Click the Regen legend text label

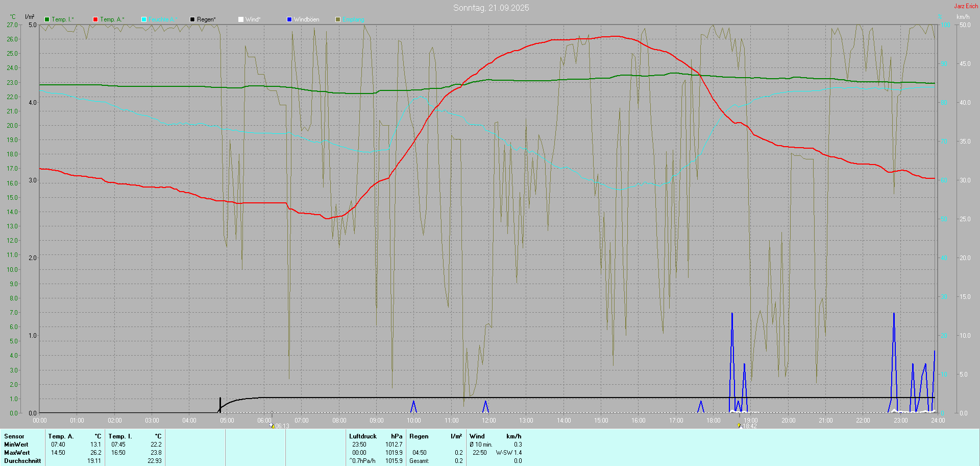(x=206, y=19)
